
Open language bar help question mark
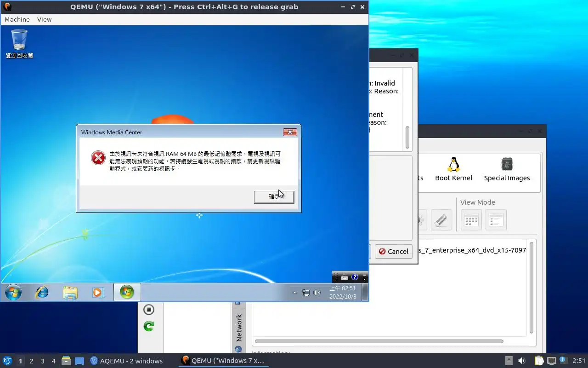(355, 277)
